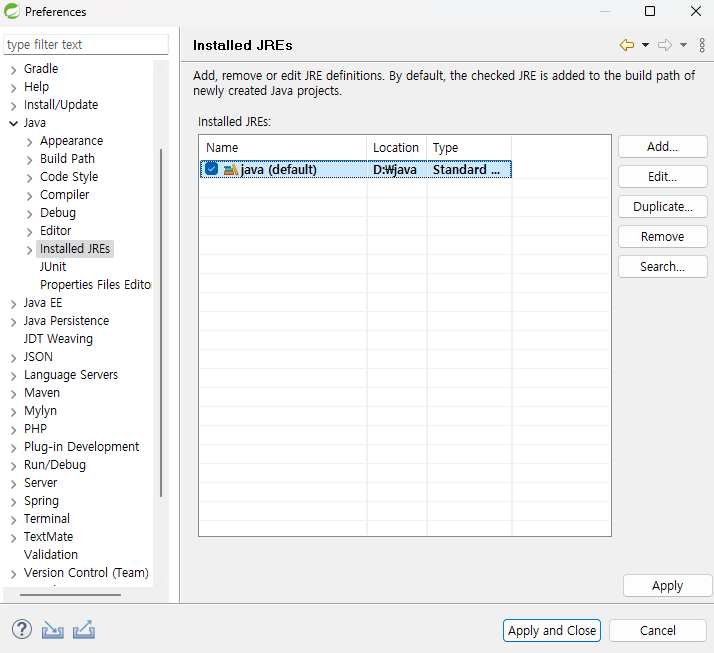Expand the Install/Update tree node
This screenshot has height=653, width=714.
pos(14,106)
